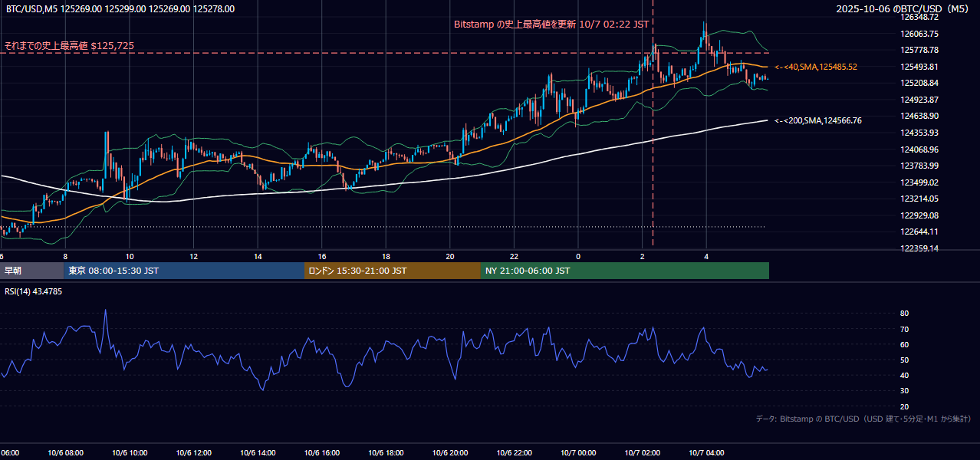The height and width of the screenshot is (460, 980).
Task: Click the RSI(14) 43.4785 indicator label
Action: 33,291
